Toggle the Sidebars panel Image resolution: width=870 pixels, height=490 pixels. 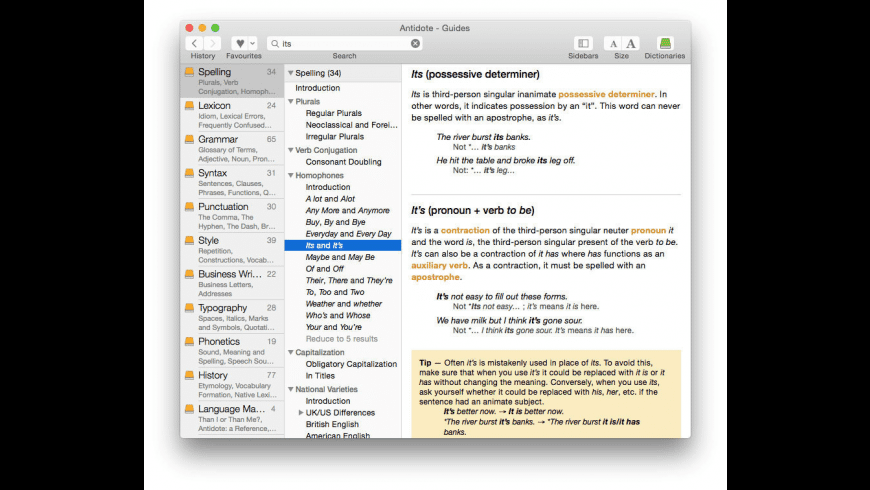583,43
